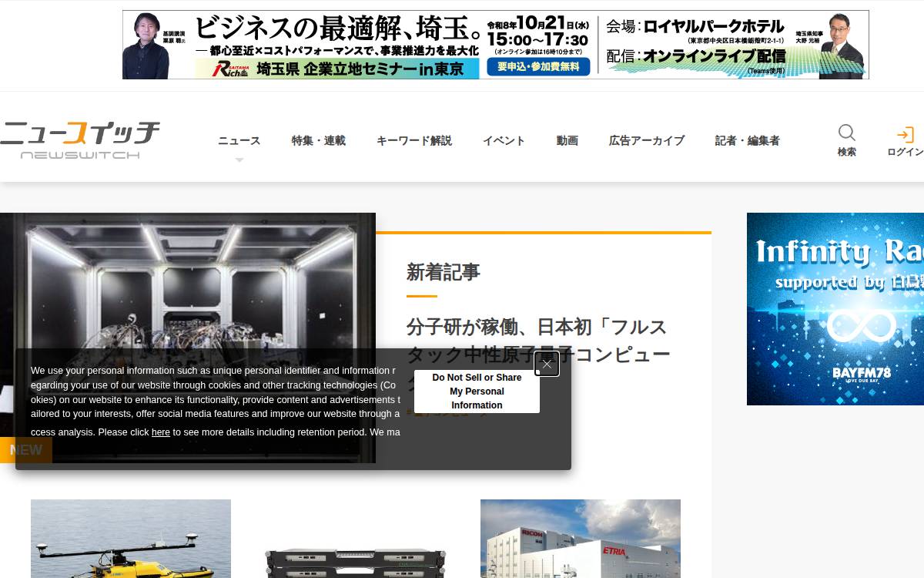Image resolution: width=924 pixels, height=578 pixels.
Task: Click the login arrow icon
Action: click(906, 134)
